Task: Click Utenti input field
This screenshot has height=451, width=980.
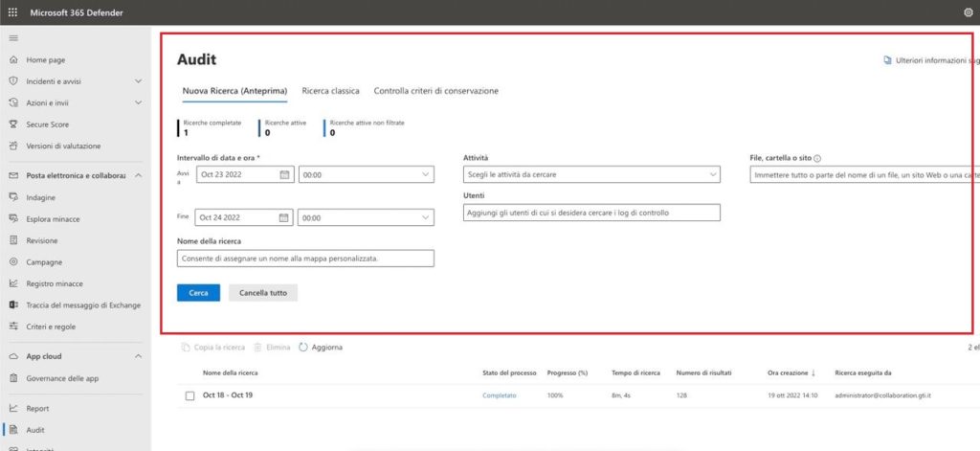Action: click(x=591, y=213)
